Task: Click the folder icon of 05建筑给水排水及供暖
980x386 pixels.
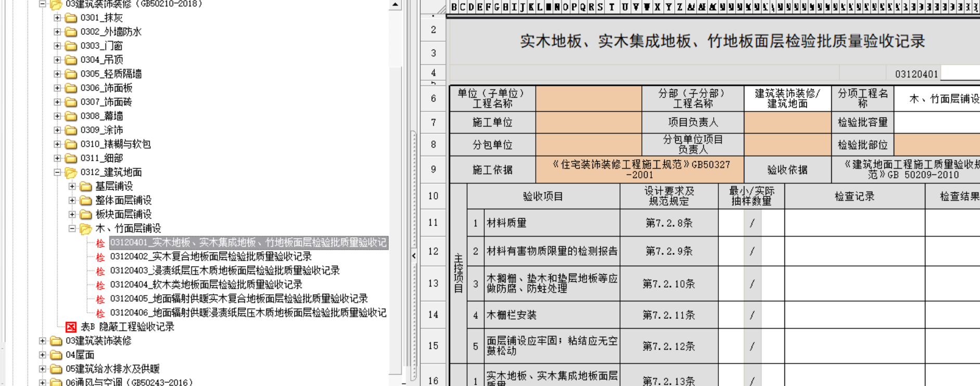Action: pos(56,369)
